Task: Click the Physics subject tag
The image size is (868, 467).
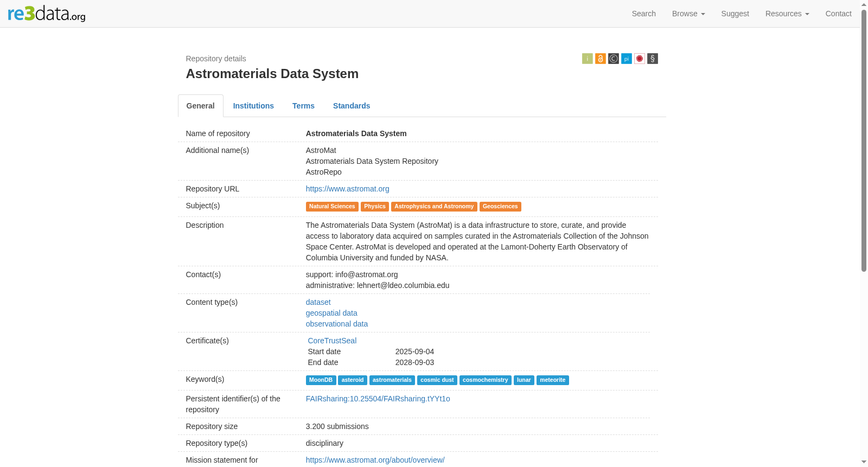Action: 375,207
